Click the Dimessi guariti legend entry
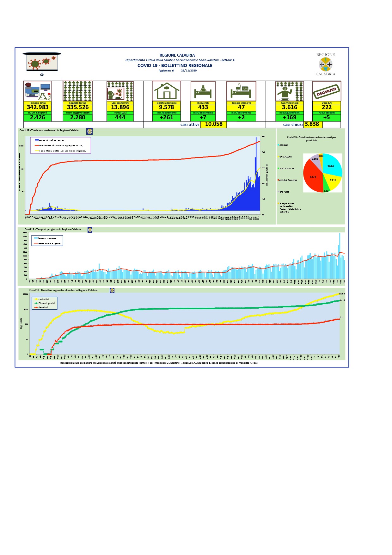The image size is (392, 555). pos(46,303)
